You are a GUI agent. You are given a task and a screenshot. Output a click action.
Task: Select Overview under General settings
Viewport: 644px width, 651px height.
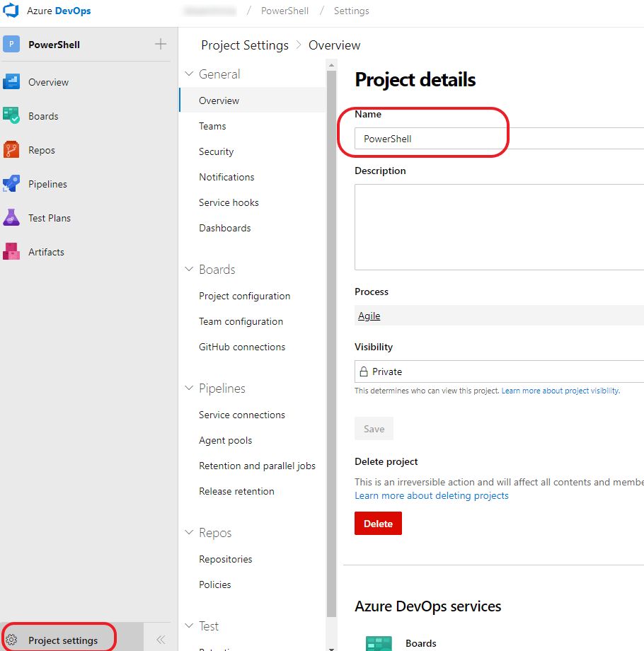pyautogui.click(x=253, y=100)
